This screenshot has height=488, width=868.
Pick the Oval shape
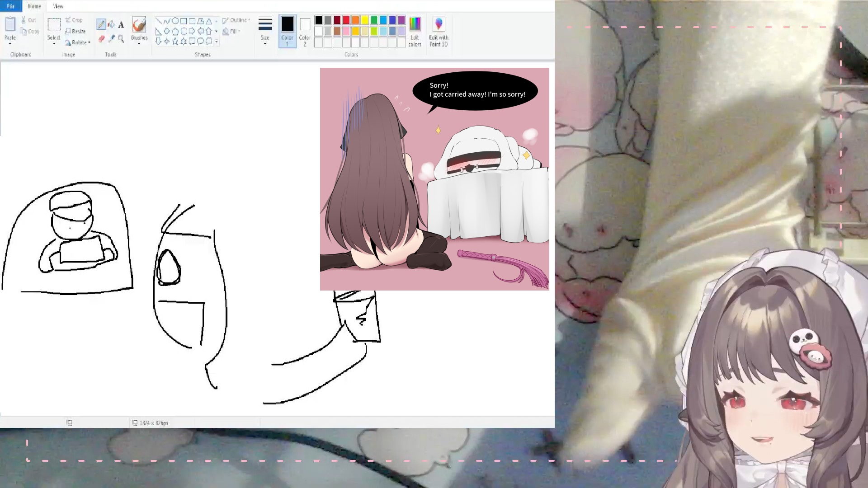tap(175, 21)
